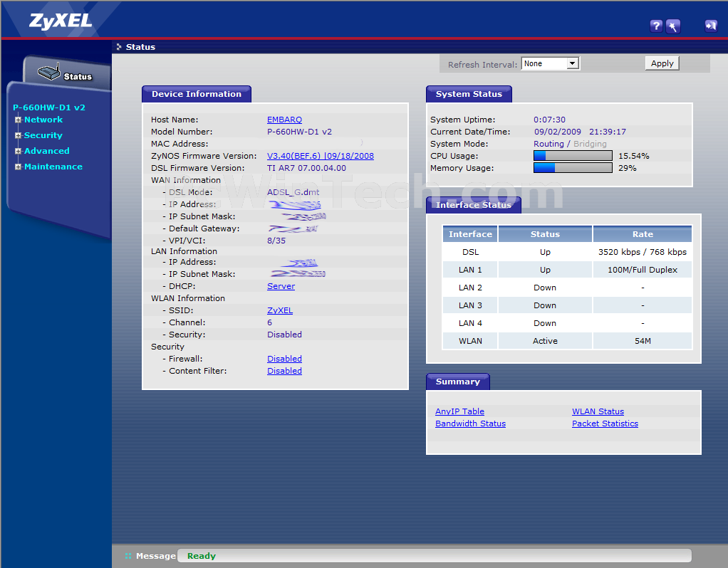Click the WLAN Active status cell
Image resolution: width=728 pixels, height=568 pixels.
pyautogui.click(x=545, y=341)
